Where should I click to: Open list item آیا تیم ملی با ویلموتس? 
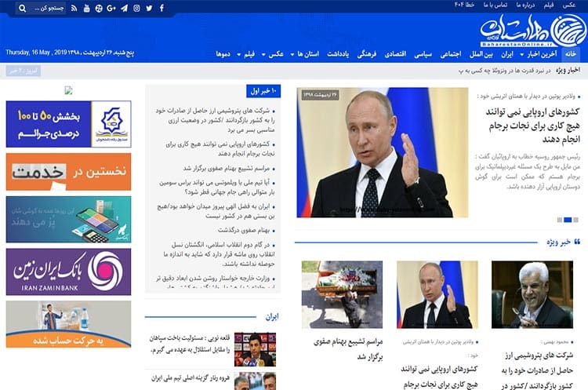pyautogui.click(x=217, y=187)
